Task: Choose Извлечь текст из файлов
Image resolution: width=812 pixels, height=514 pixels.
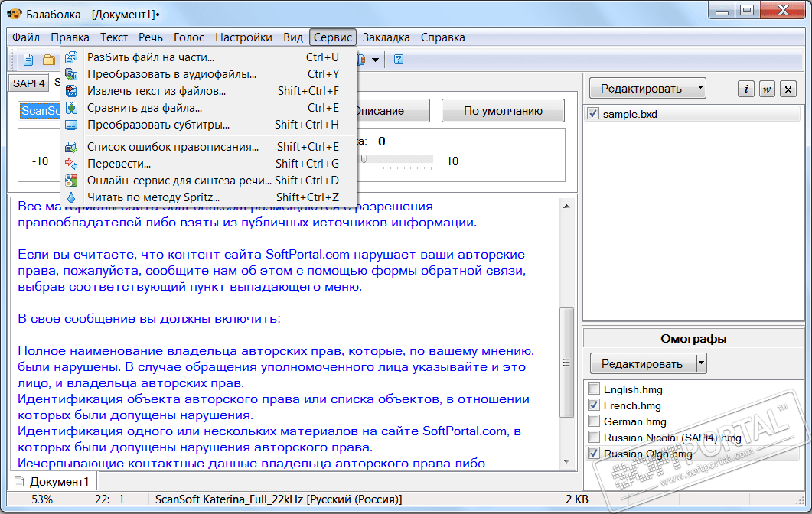Action: click(x=209, y=91)
